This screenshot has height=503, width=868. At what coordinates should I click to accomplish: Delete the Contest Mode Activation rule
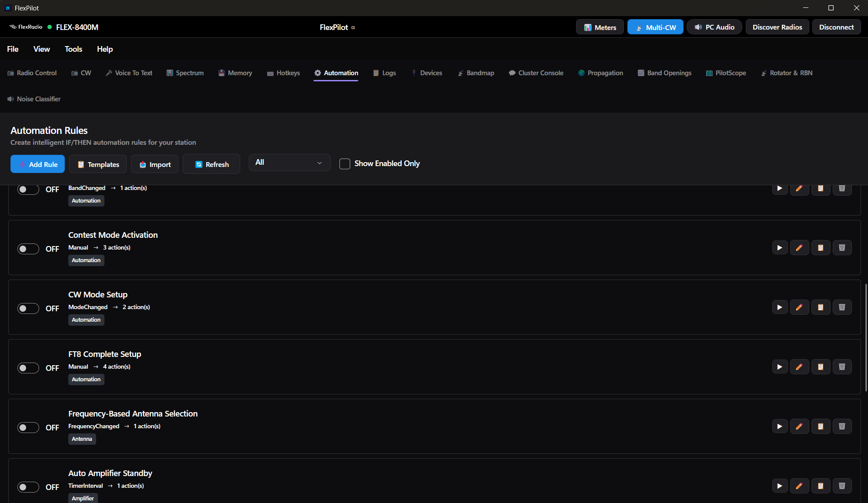click(842, 248)
